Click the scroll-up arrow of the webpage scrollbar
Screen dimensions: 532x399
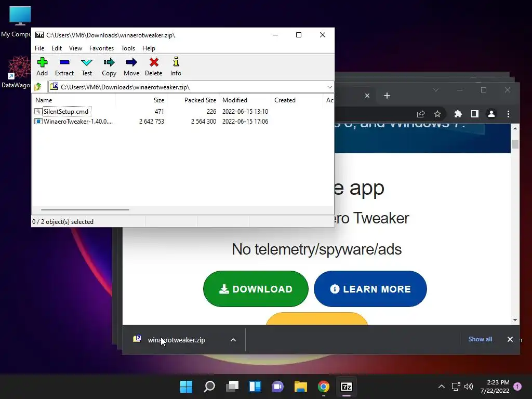click(515, 128)
